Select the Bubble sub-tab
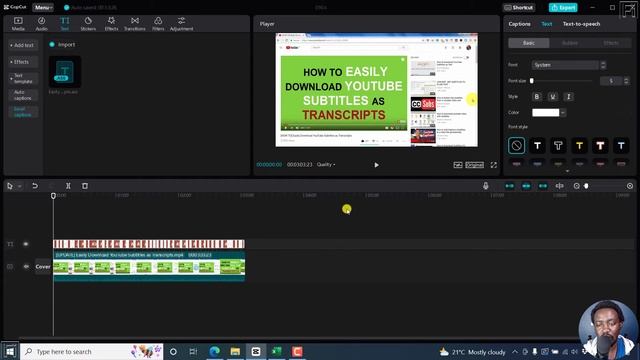The image size is (640, 360). tap(570, 43)
